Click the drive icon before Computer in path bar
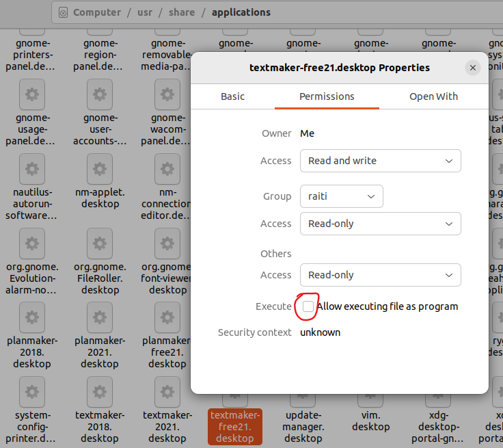This screenshot has width=503, height=448. pyautogui.click(x=63, y=12)
